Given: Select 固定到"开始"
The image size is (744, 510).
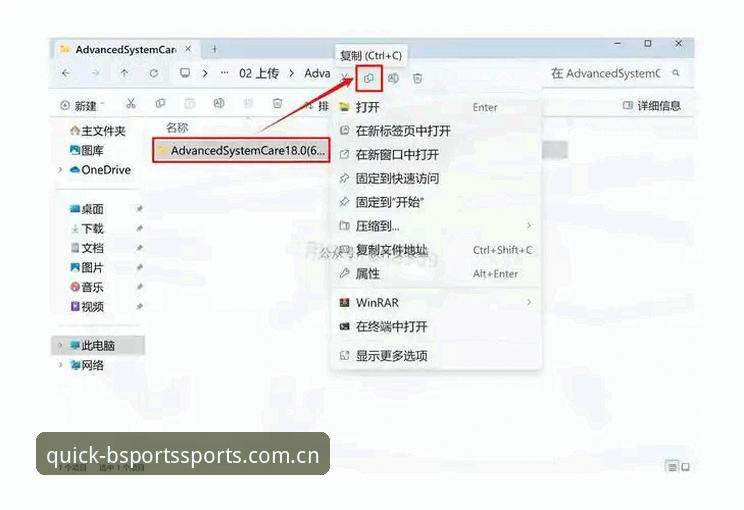Looking at the screenshot, I should pos(436,202).
